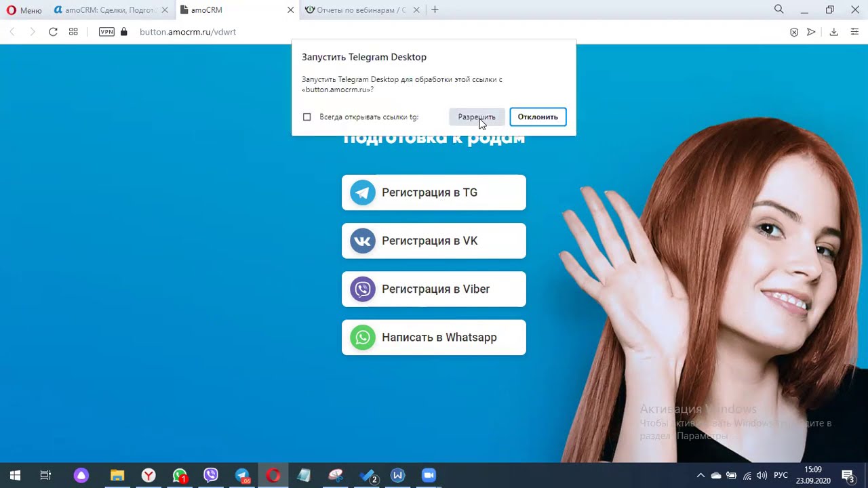Open the network tray icon
Screen dimensions: 868x488
[x=747, y=475]
